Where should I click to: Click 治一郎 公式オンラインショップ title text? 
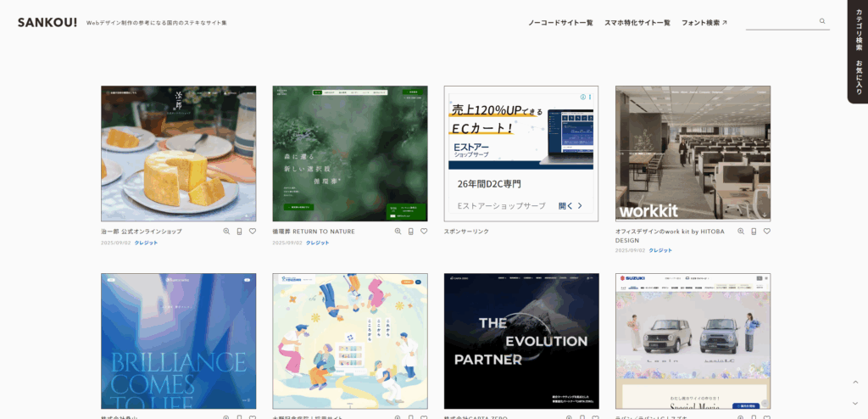[x=142, y=231]
